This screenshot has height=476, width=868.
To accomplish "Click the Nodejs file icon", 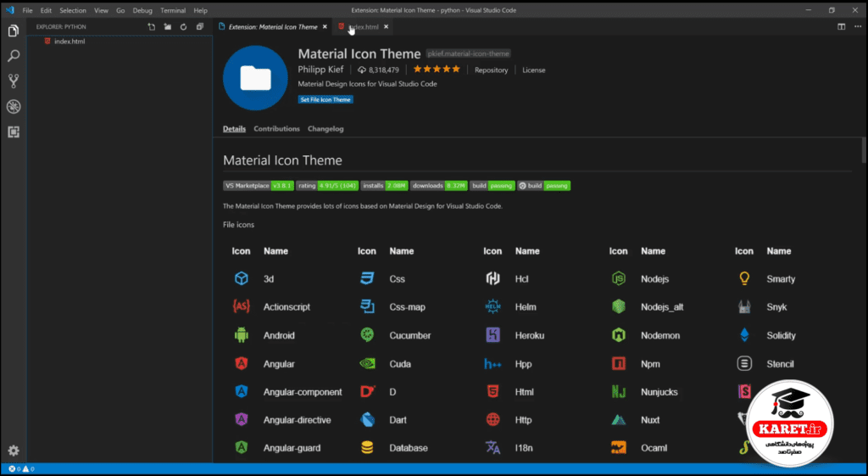I will pos(618,278).
